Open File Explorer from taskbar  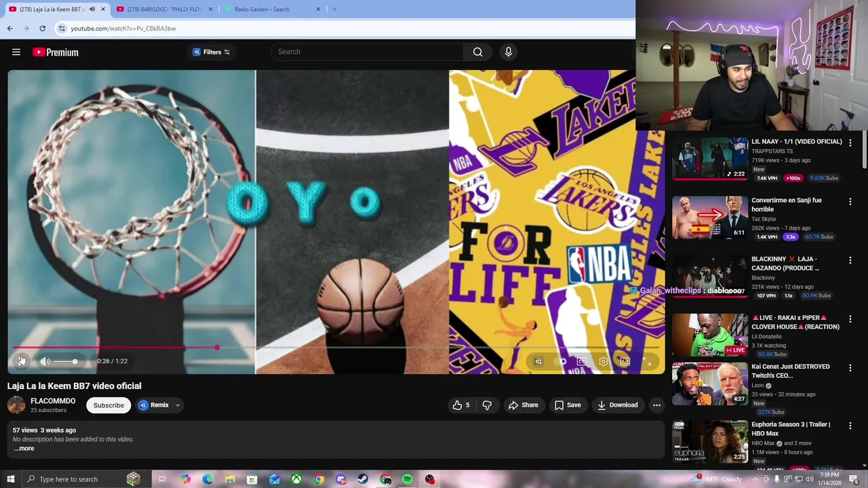230,479
